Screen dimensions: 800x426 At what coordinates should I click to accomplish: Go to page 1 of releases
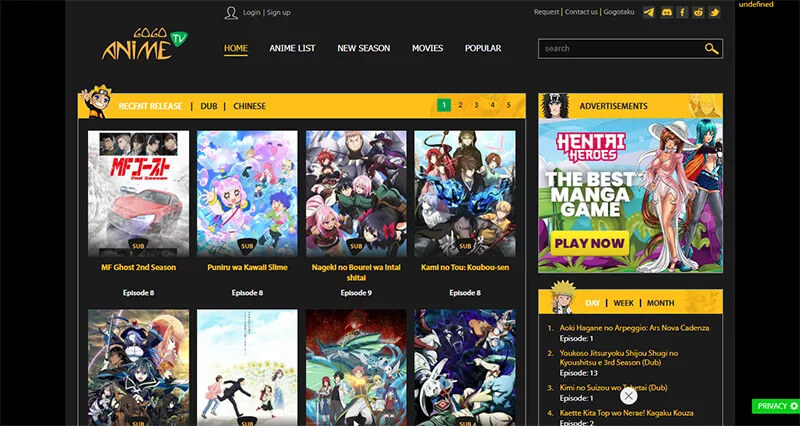point(444,105)
